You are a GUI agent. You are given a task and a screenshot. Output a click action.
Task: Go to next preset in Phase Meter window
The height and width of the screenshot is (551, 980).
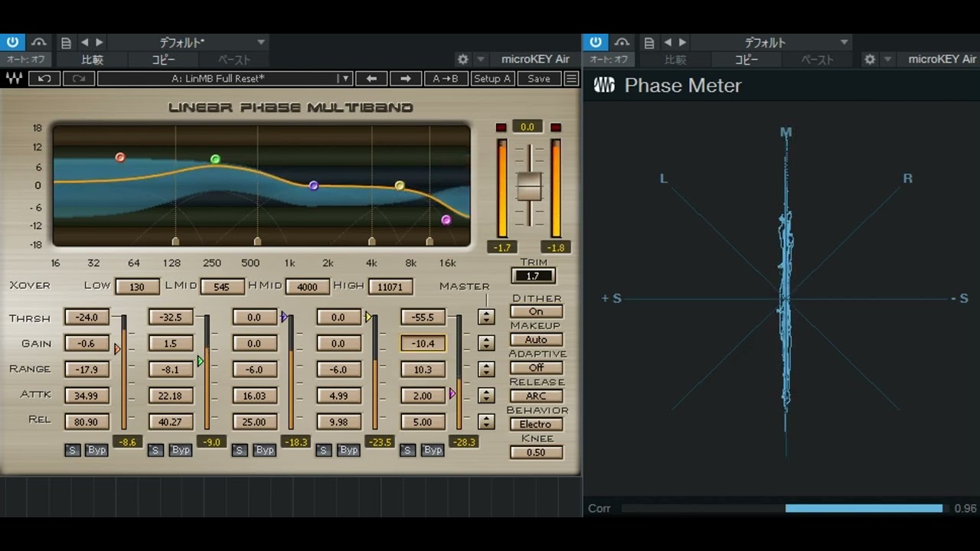coord(683,43)
